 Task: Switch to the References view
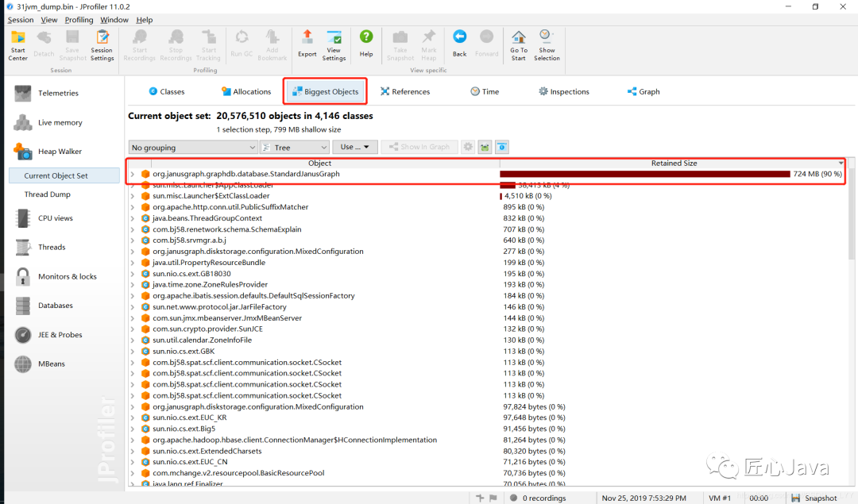(405, 91)
